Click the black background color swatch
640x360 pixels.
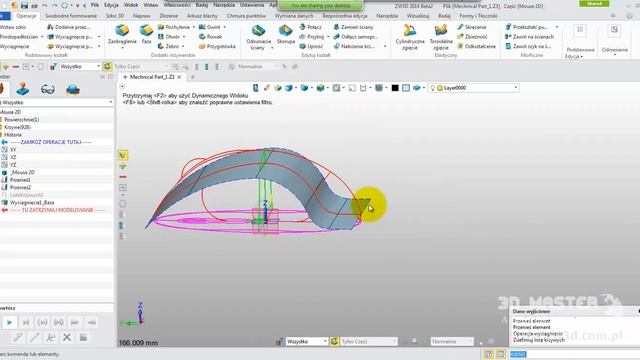[x=395, y=88]
